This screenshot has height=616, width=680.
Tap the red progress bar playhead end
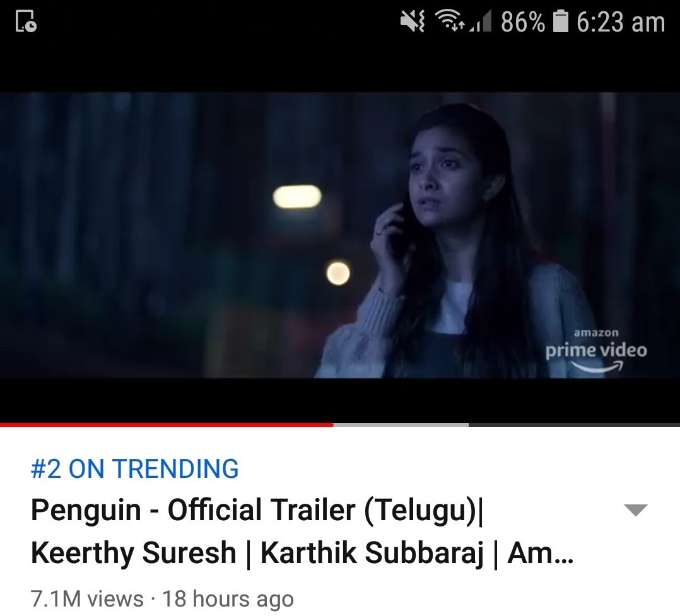pyautogui.click(x=332, y=425)
